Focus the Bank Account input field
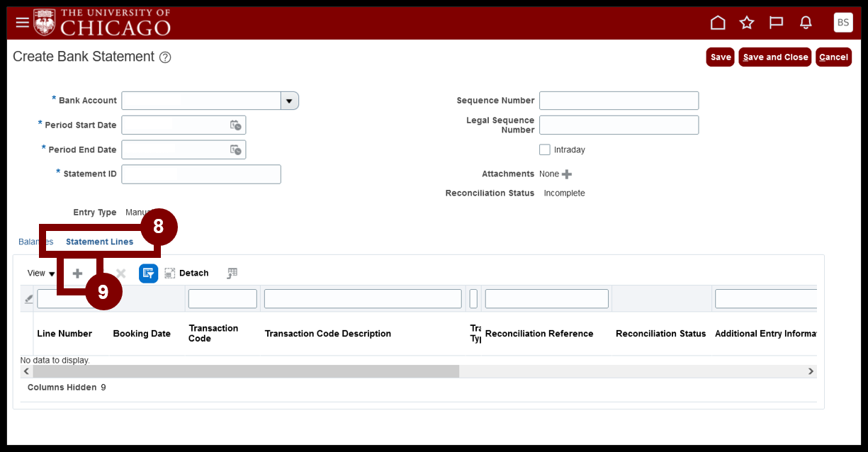The height and width of the screenshot is (452, 868). coord(201,101)
